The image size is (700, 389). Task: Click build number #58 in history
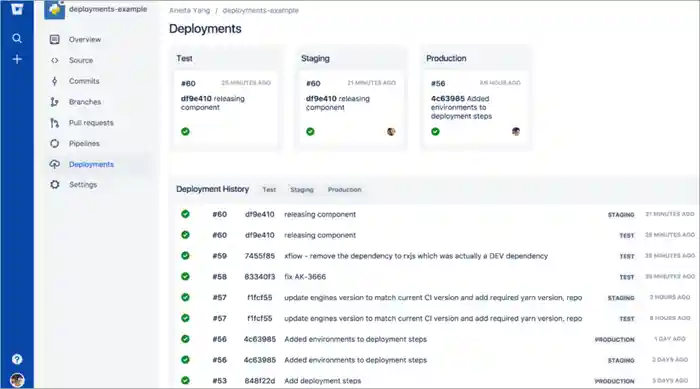220,277
